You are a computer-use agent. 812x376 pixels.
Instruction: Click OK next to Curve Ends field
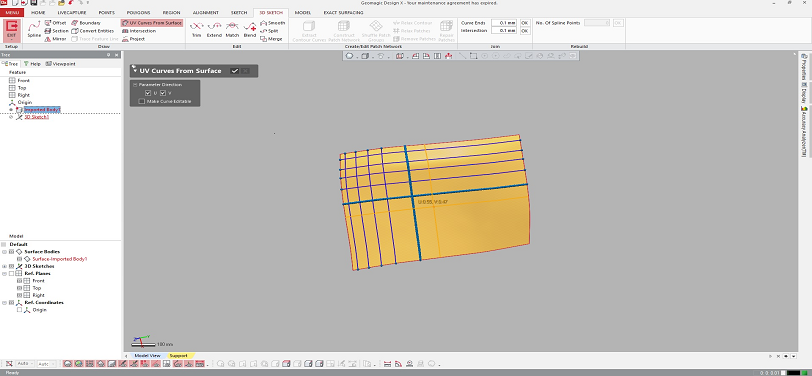tap(525, 23)
